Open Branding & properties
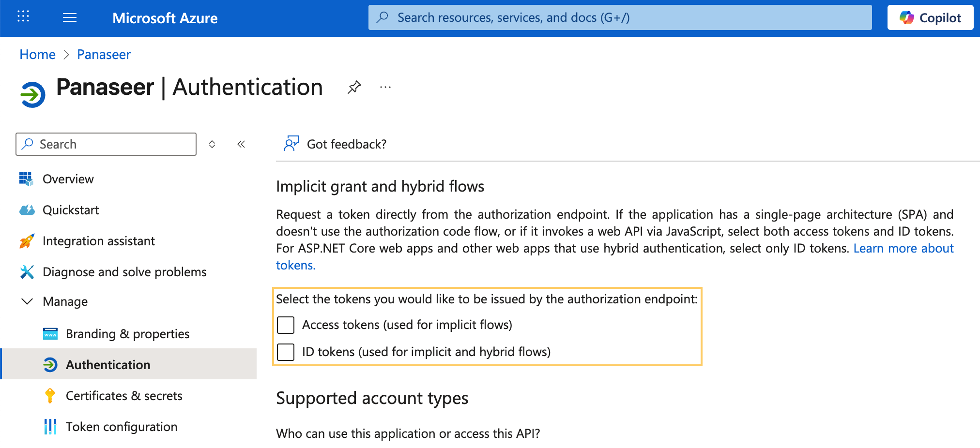This screenshot has width=980, height=448. point(128,334)
